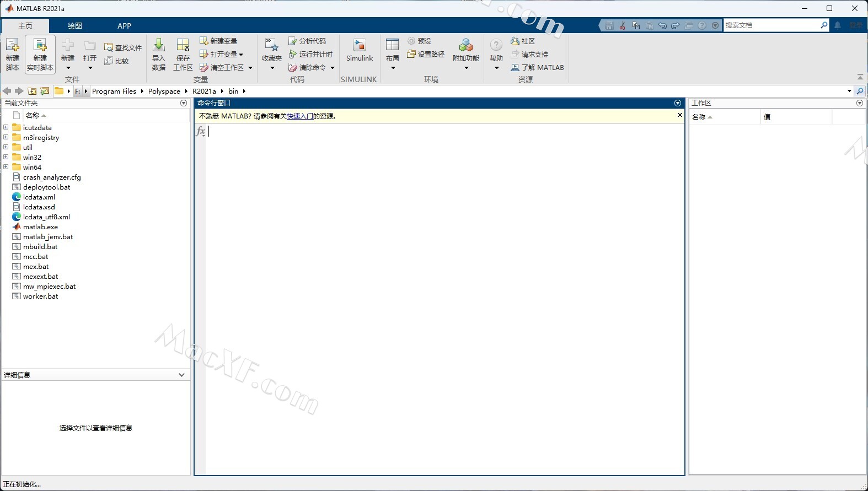
Task: Select matlab.exe in the file list
Action: tap(40, 226)
